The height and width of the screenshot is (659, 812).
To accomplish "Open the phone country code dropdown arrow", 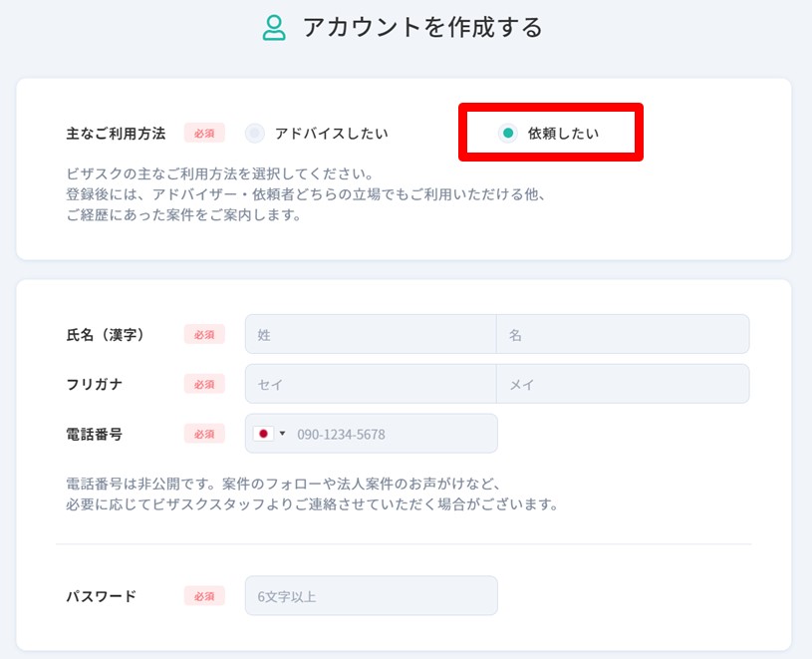I will 282,433.
